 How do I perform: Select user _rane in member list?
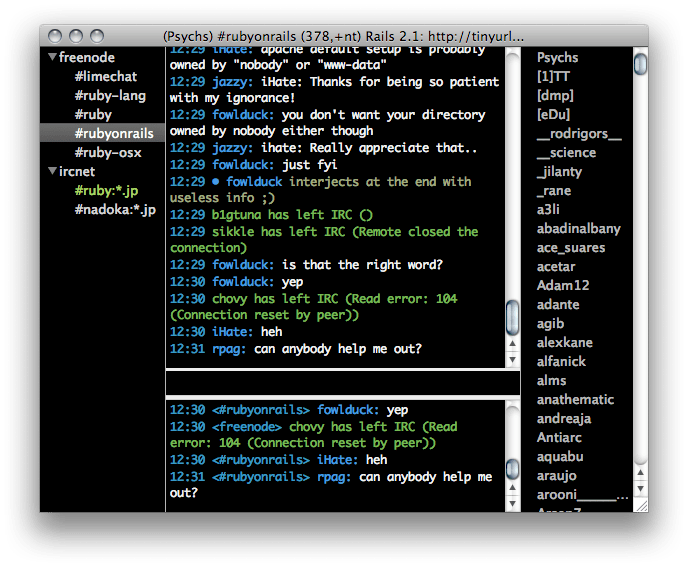(554, 190)
